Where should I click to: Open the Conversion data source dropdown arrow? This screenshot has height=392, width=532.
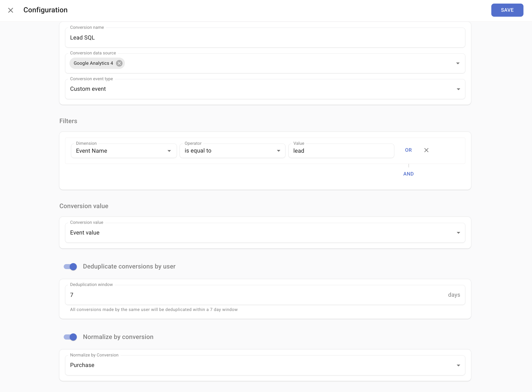[x=458, y=63]
